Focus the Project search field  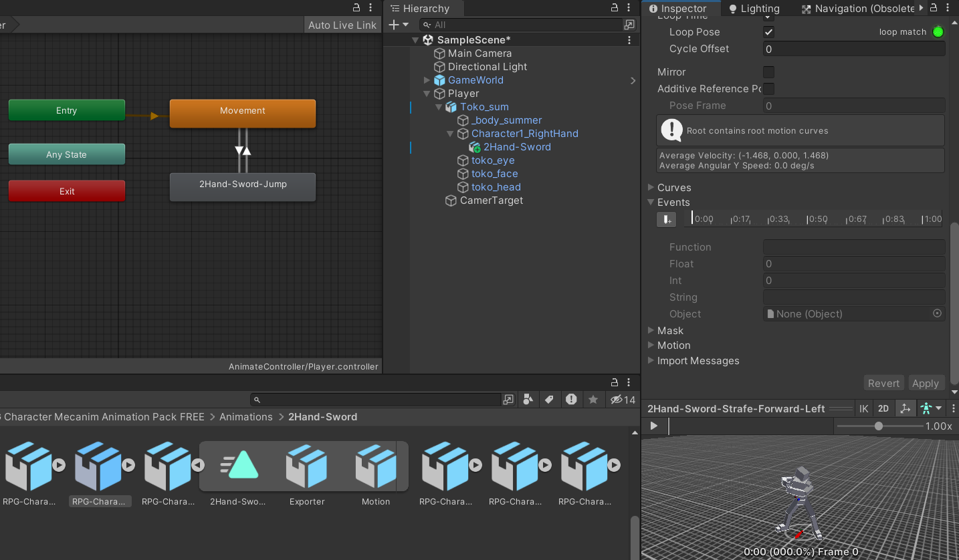click(x=377, y=400)
